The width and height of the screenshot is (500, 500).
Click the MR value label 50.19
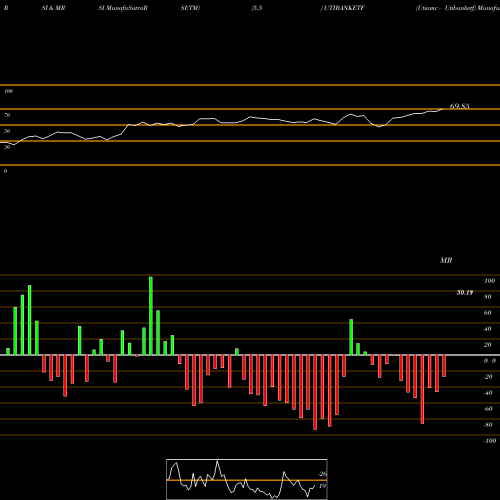[x=465, y=293]
